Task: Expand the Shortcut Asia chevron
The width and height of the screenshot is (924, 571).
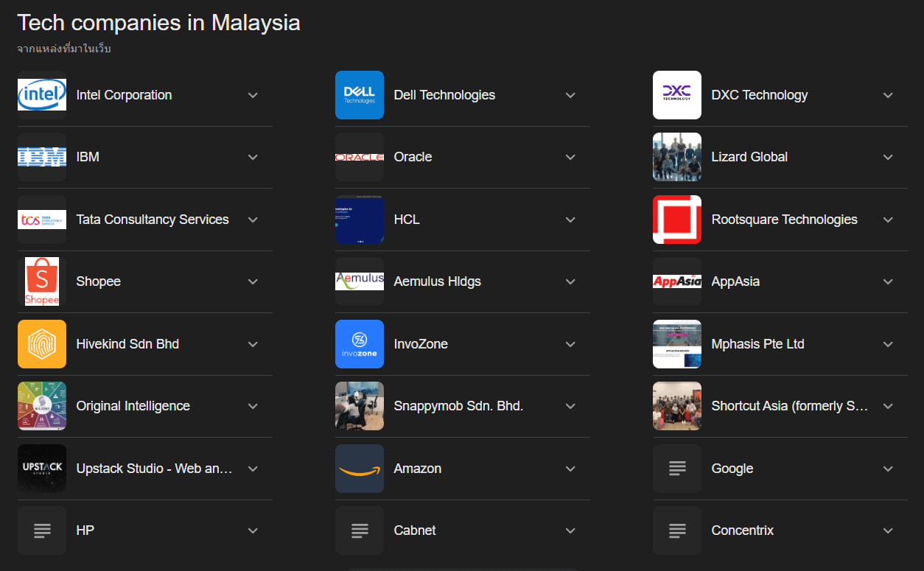Action: tap(888, 406)
